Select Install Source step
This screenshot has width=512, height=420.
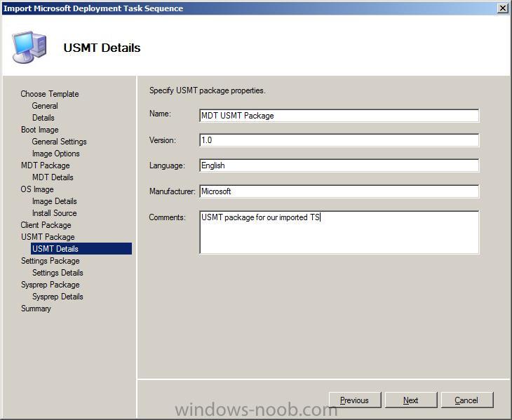pos(55,213)
